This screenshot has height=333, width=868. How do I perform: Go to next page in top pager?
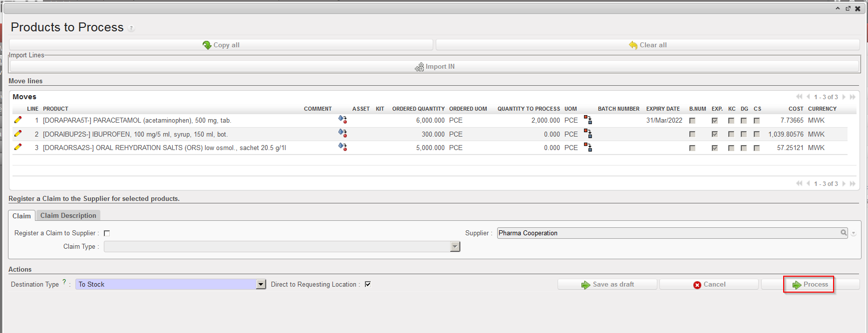click(x=844, y=97)
